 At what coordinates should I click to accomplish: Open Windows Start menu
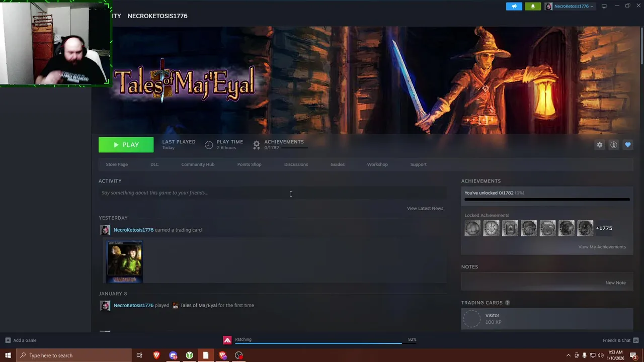[x=8, y=355]
